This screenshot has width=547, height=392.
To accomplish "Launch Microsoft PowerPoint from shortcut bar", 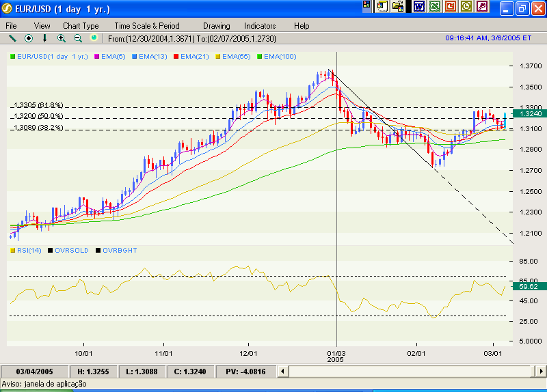I will click(451, 6).
